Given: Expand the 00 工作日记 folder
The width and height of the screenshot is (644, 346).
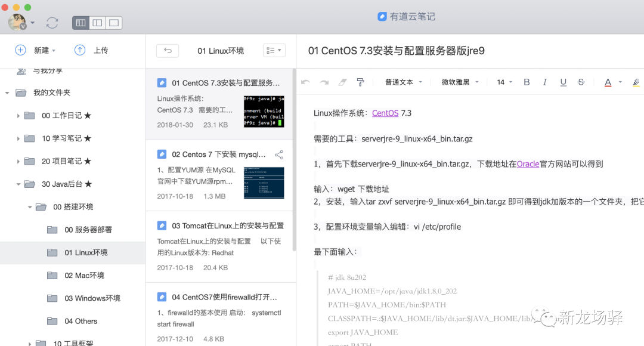Looking at the screenshot, I should tap(18, 116).
